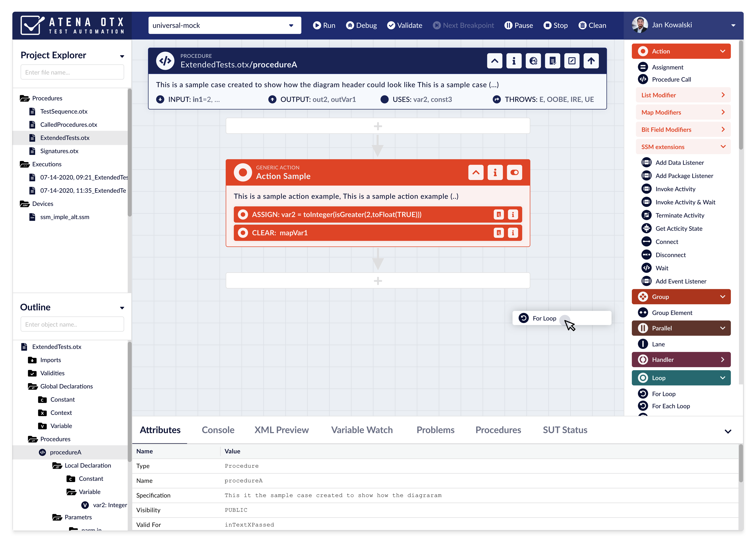The width and height of the screenshot is (756, 549).
Task: Open the Variable Watch tab
Action: (362, 430)
